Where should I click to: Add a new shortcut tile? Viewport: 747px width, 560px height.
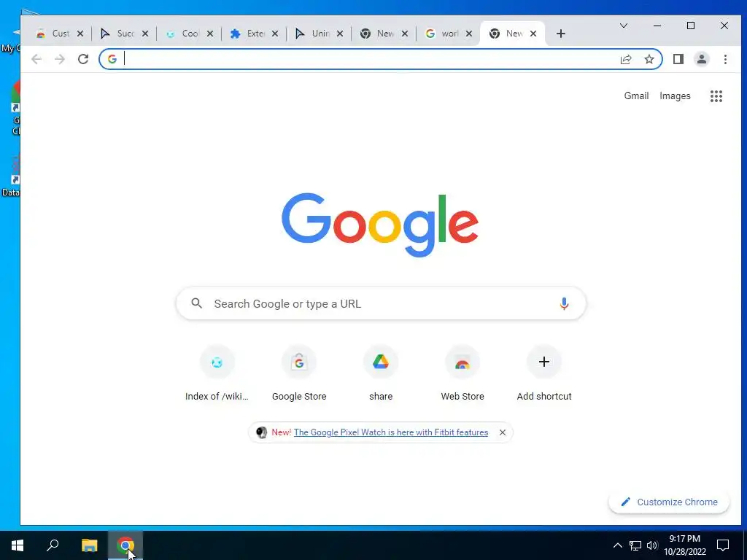point(544,374)
